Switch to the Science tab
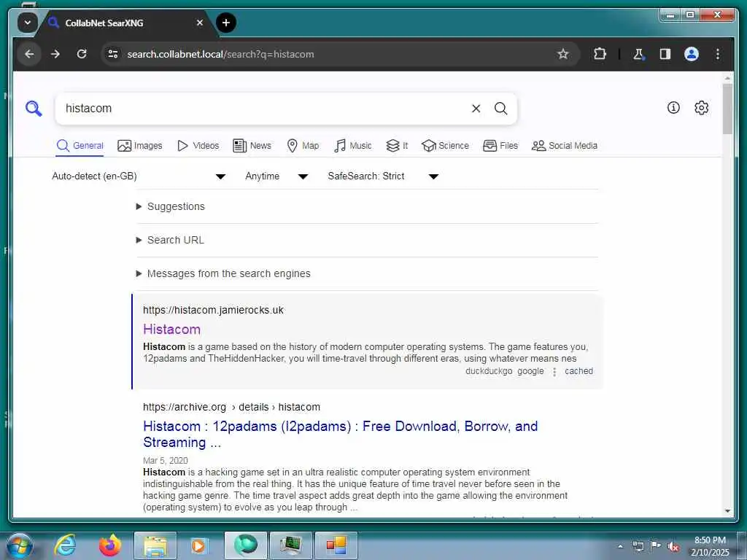Viewport: 747px width, 560px height. click(x=446, y=146)
